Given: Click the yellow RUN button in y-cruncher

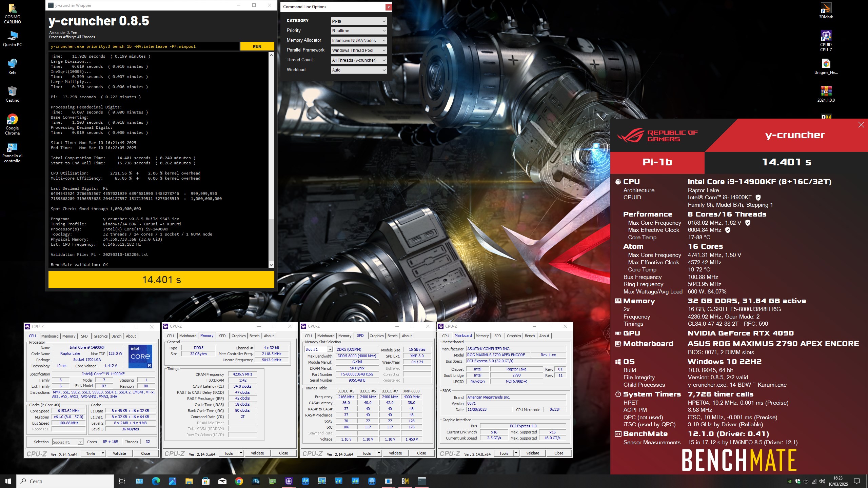Looking at the screenshot, I should point(257,46).
